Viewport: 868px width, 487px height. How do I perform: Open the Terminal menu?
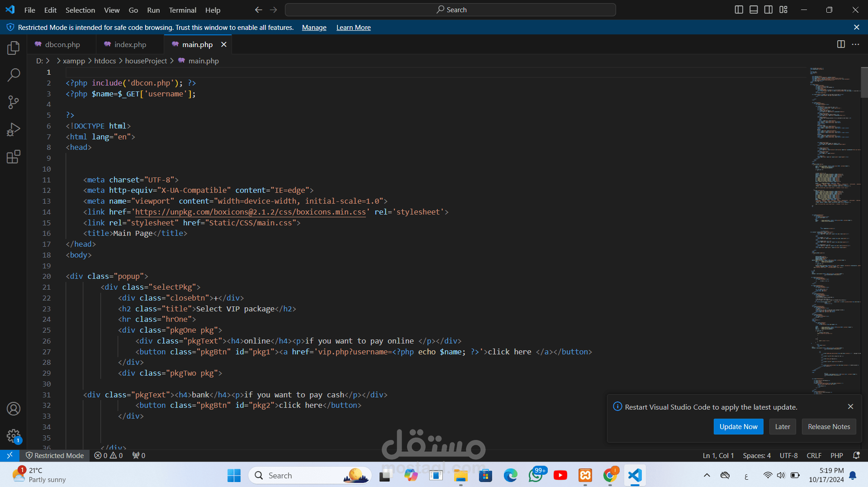pos(182,10)
